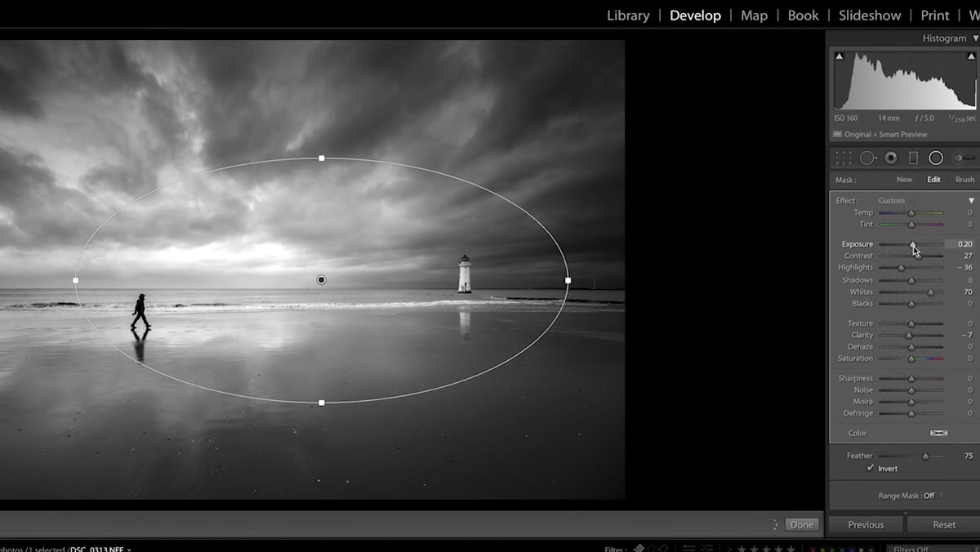Image resolution: width=980 pixels, height=552 pixels.
Task: Toggle the flagged filter icon in filmstrip
Action: click(639, 549)
